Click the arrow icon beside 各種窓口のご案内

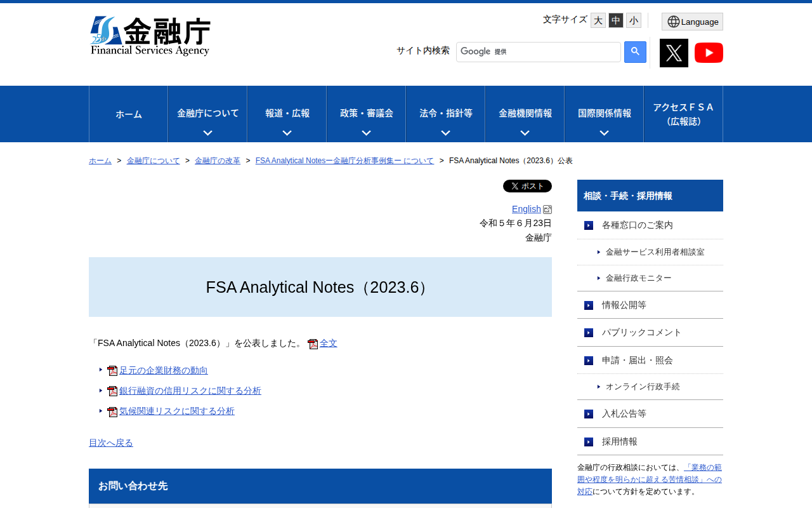pos(589,225)
